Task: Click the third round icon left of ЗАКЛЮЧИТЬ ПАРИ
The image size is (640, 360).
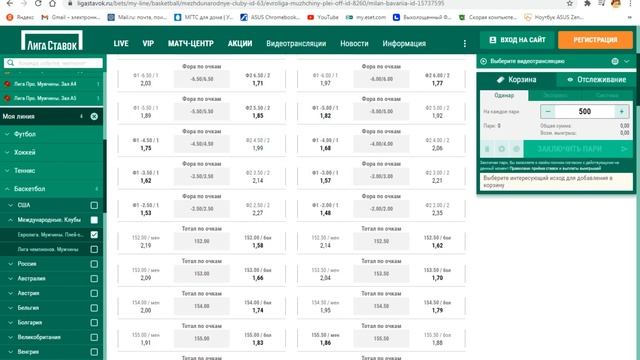Action: click(x=516, y=149)
